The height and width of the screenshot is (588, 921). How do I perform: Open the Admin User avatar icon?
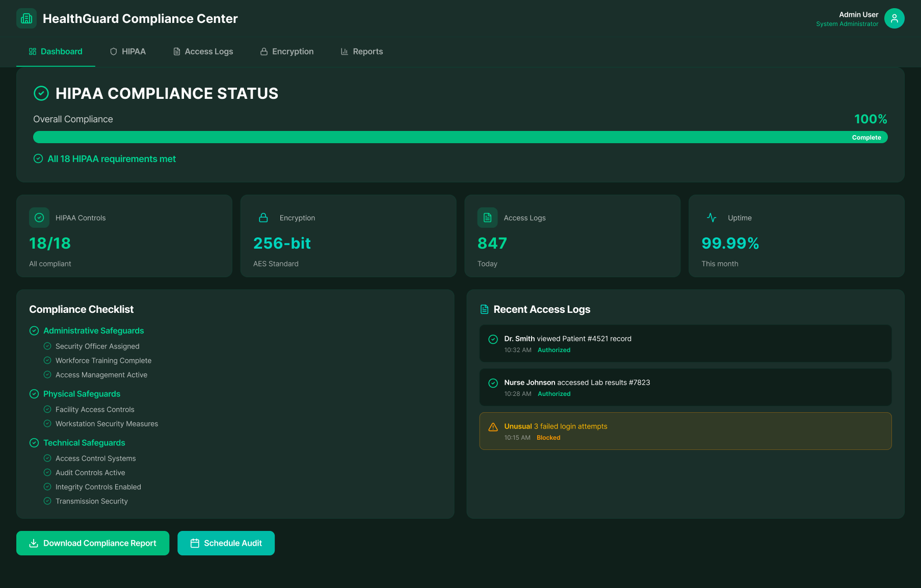click(x=894, y=18)
